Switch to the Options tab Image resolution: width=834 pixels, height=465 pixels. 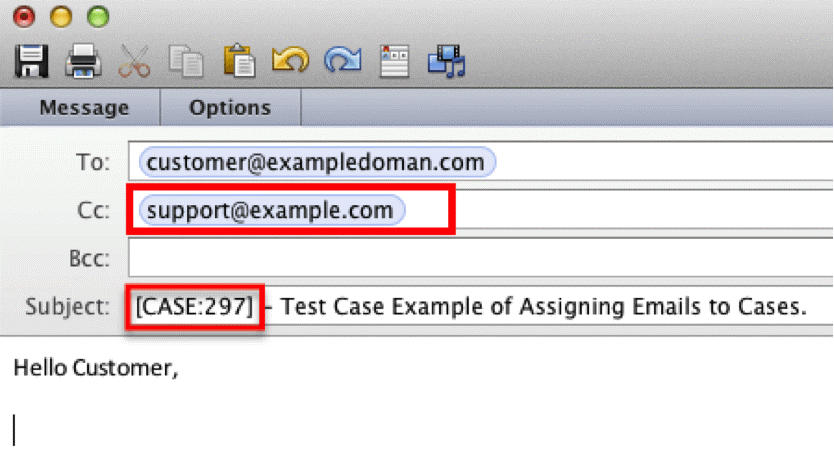(230, 107)
